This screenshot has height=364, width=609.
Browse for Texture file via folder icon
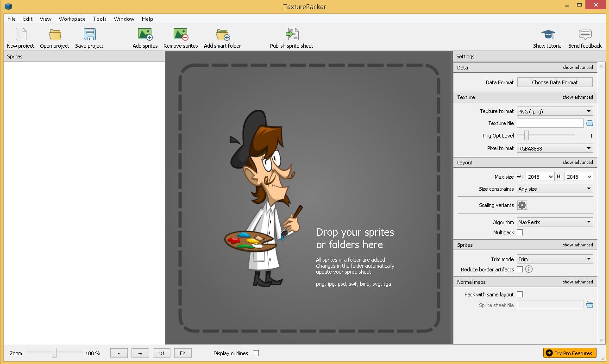pos(590,123)
